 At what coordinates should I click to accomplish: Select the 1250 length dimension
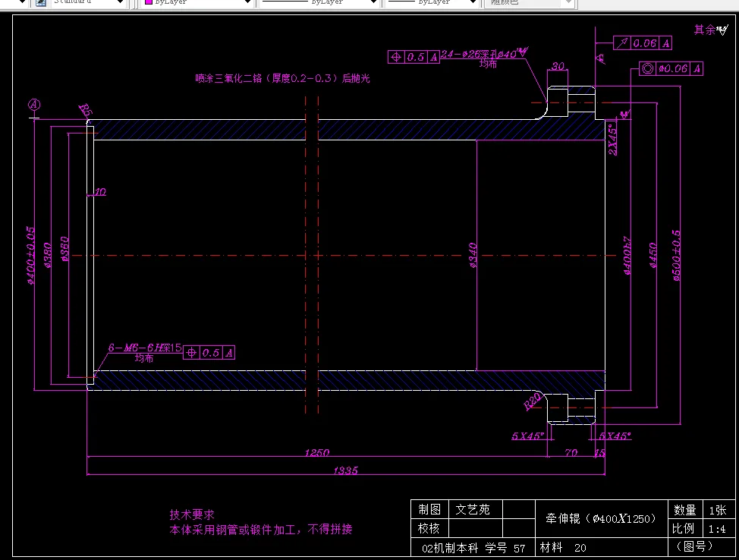pos(316,452)
